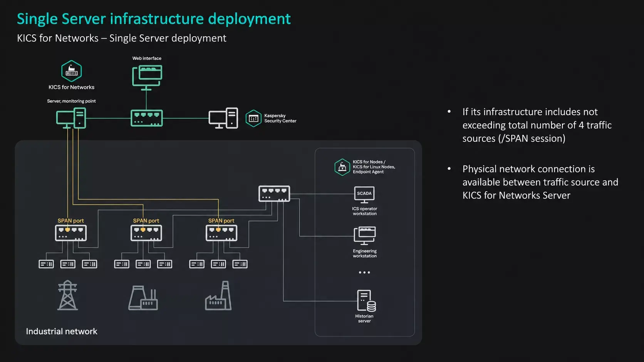The image size is (644, 362).
Task: Click the green server monitoring point computer icon
Action: tap(71, 118)
